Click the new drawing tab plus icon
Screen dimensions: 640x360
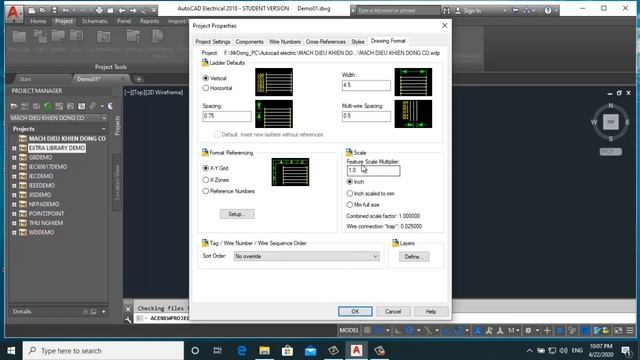pyautogui.click(x=139, y=79)
